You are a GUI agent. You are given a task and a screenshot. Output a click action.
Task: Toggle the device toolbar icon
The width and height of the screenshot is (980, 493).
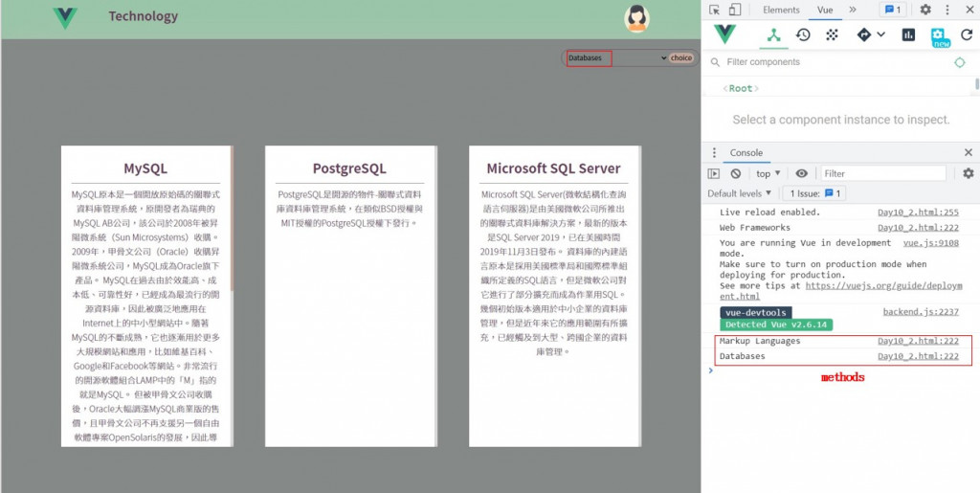735,10
